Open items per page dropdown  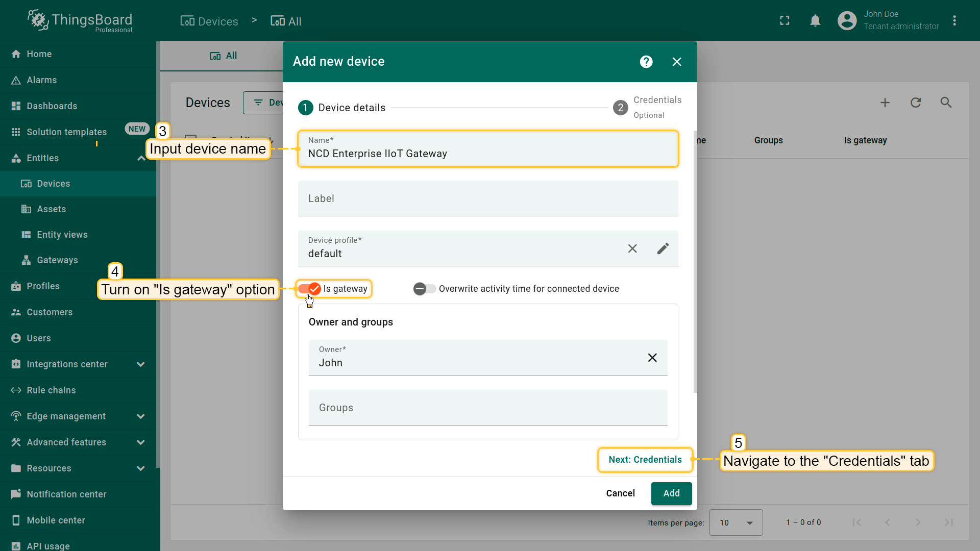(736, 522)
